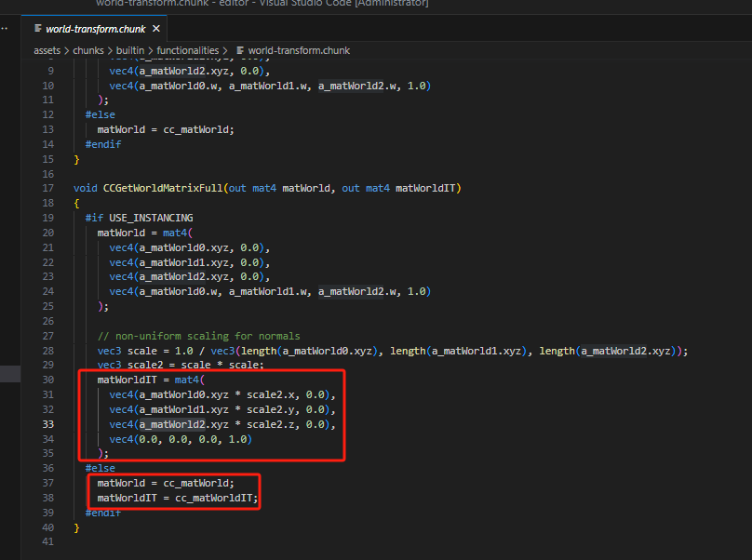Open the world-transform.chunk breadcrumb item
The image size is (752, 560).
point(299,50)
